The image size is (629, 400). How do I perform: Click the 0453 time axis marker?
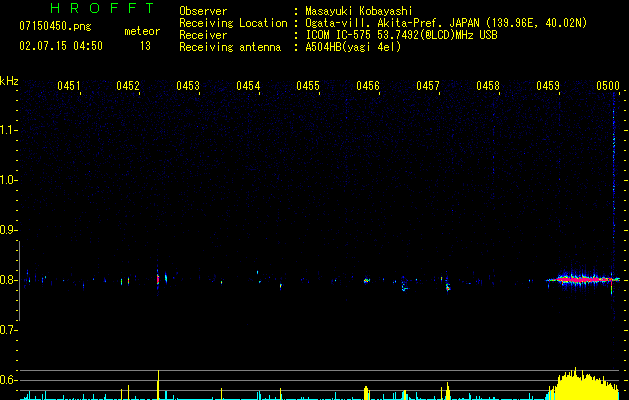[188, 86]
